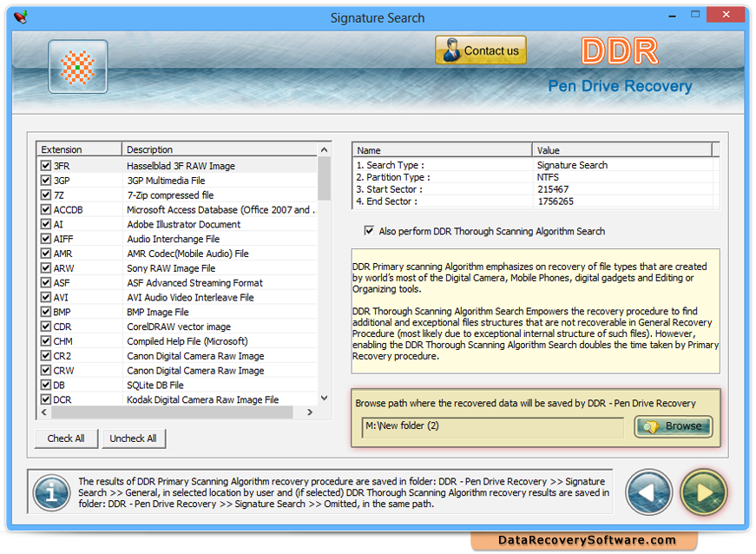The image size is (756, 554).
Task: Click the Value column header
Action: tap(622, 150)
